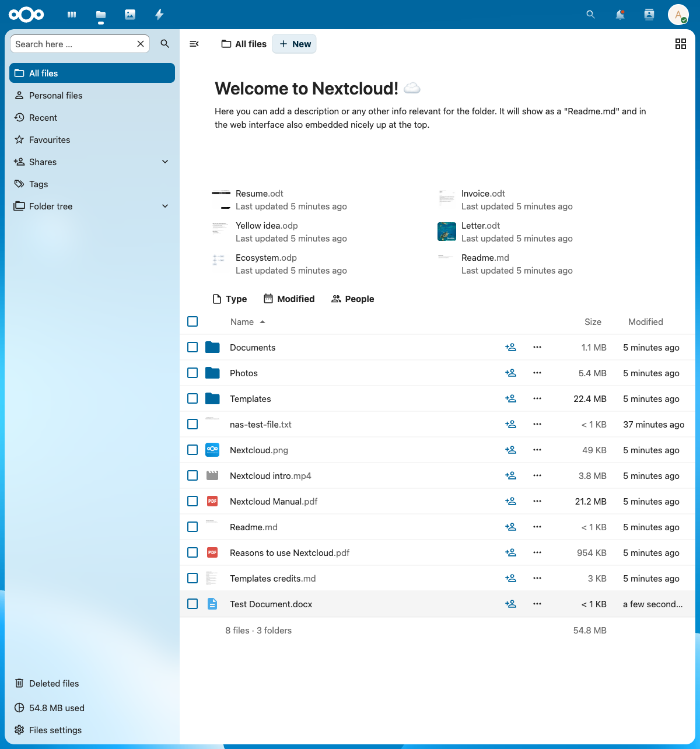This screenshot has width=700, height=749.
Task: Select the checkbox for the Templates folder
Action: coord(192,398)
